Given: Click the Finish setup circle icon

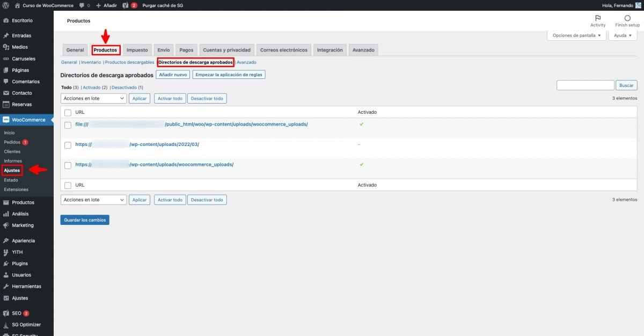Looking at the screenshot, I should (x=627, y=19).
